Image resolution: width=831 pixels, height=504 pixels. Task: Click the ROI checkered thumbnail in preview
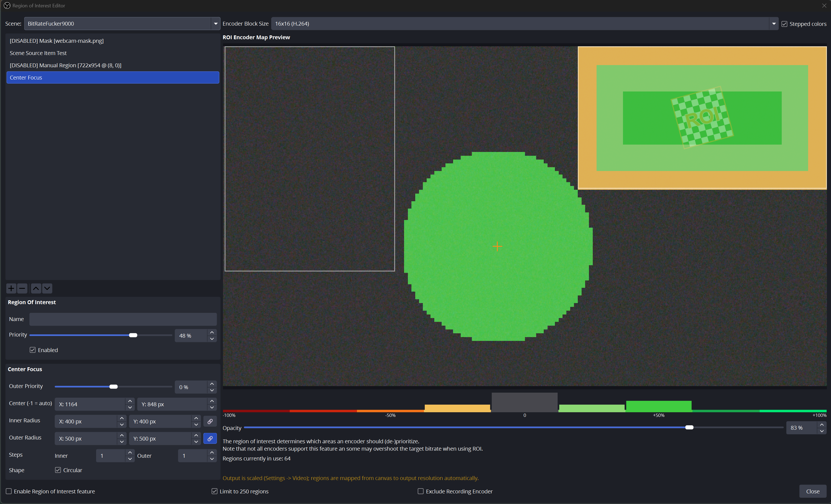(702, 117)
